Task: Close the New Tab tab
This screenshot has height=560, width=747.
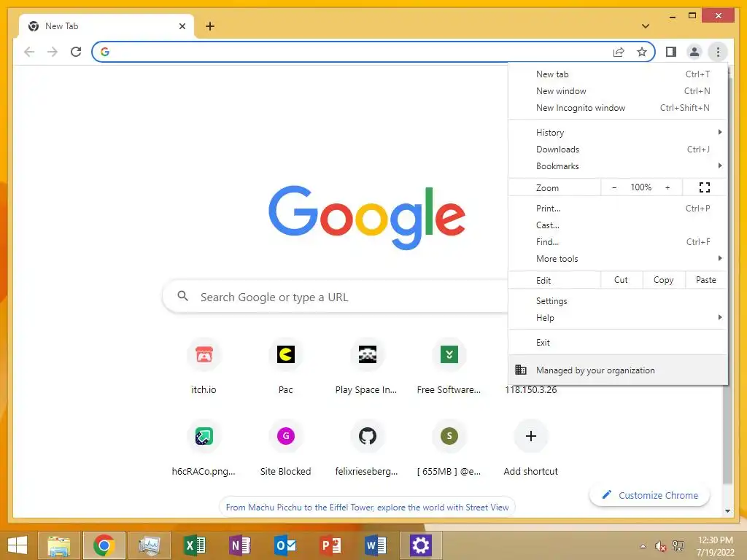Action: coord(182,26)
